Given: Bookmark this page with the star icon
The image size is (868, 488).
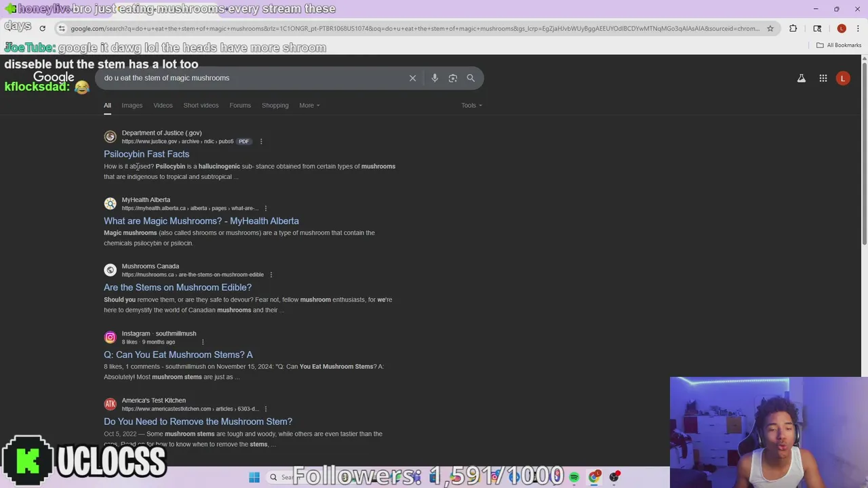Looking at the screenshot, I should pyautogui.click(x=770, y=28).
